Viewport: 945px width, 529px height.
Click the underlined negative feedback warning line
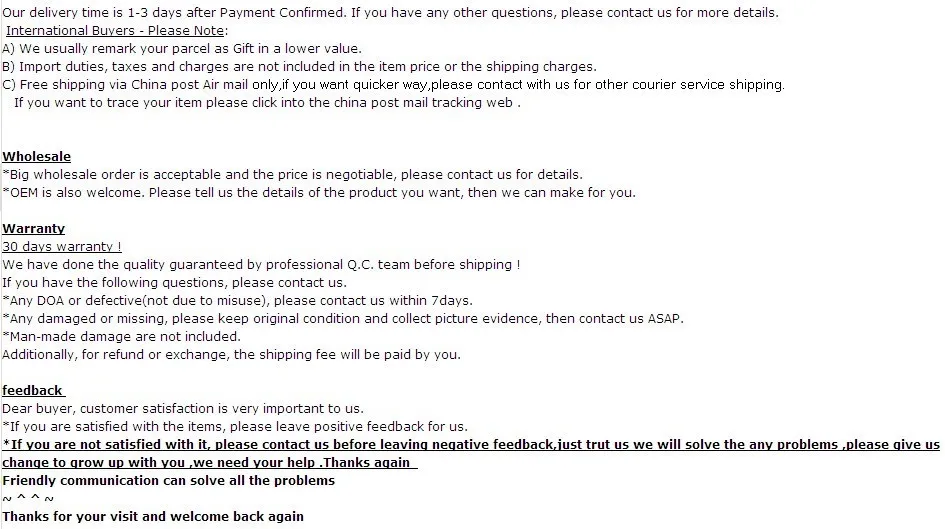(x=471, y=445)
